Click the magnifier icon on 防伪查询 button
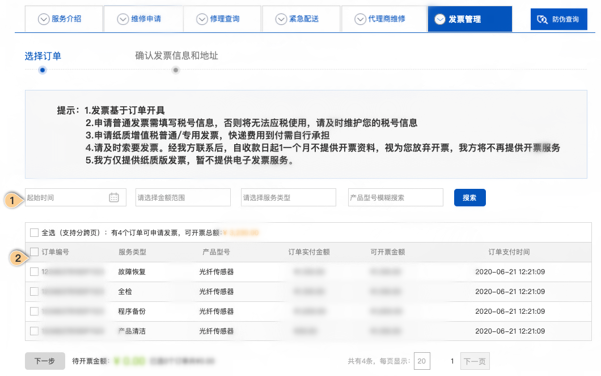The image size is (601, 376). pos(542,19)
